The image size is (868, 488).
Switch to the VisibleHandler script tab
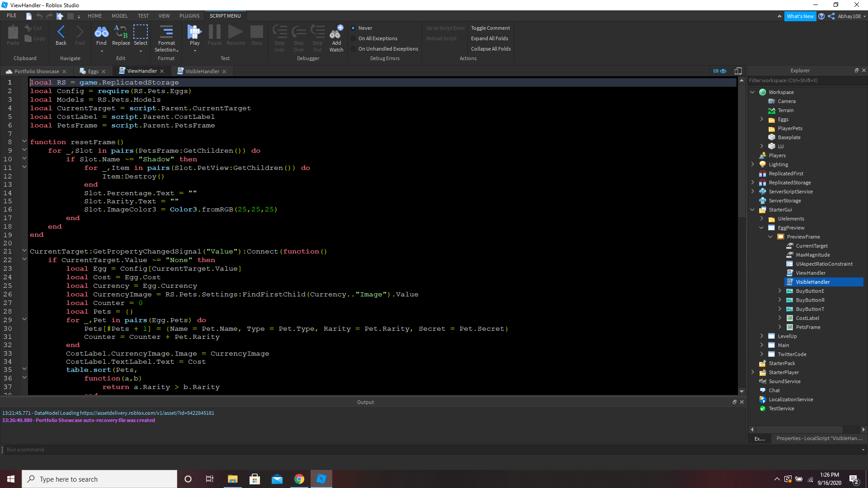[x=202, y=71]
